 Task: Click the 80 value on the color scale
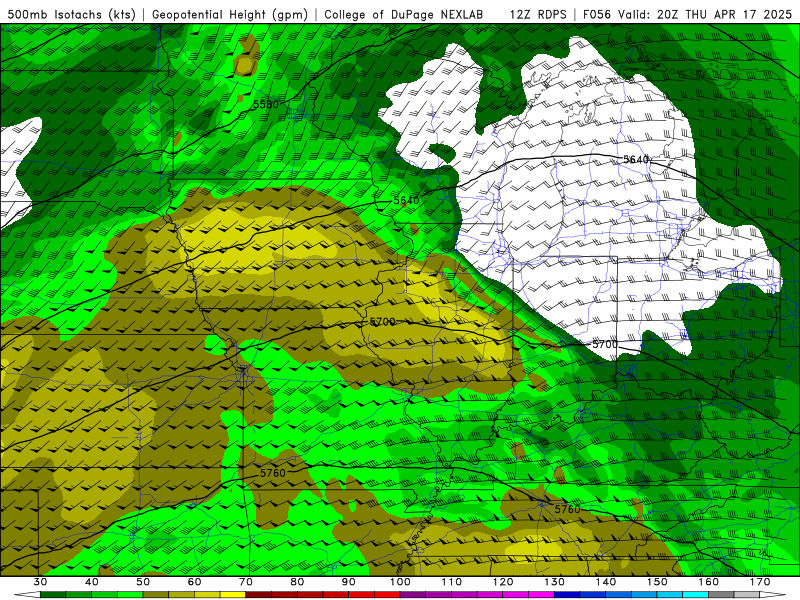[297, 582]
